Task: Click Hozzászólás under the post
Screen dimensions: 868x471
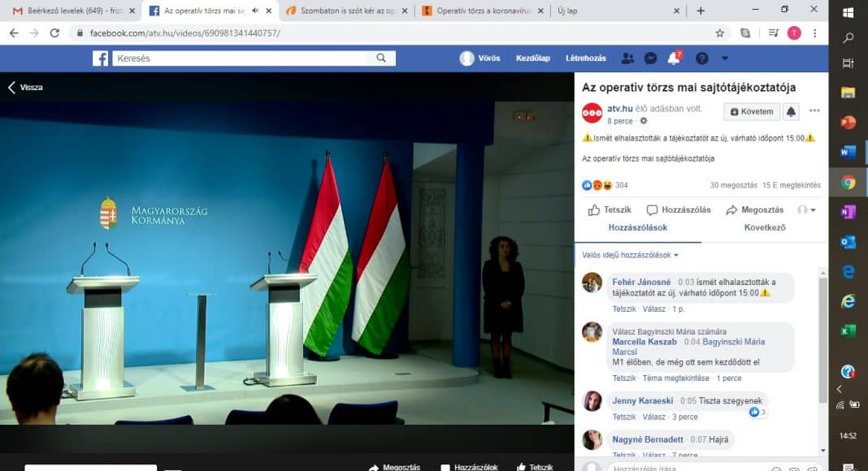Action: point(679,210)
